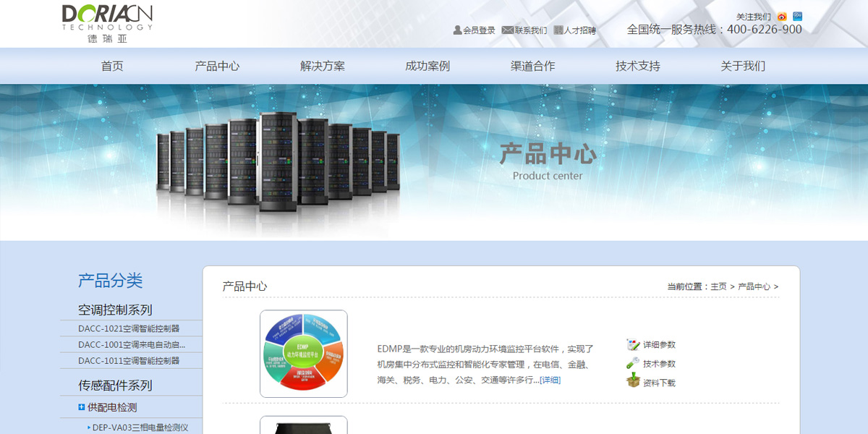The height and width of the screenshot is (434, 868).
Task: Click the 关注我们 label
Action: click(x=754, y=17)
